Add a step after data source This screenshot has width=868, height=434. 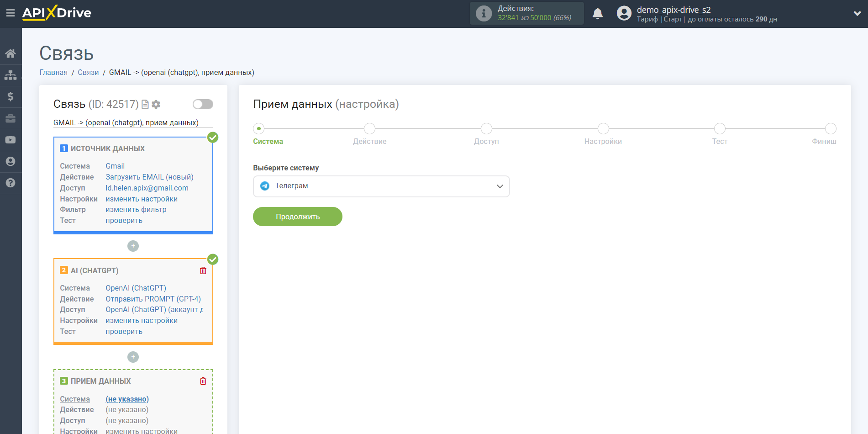(x=133, y=246)
